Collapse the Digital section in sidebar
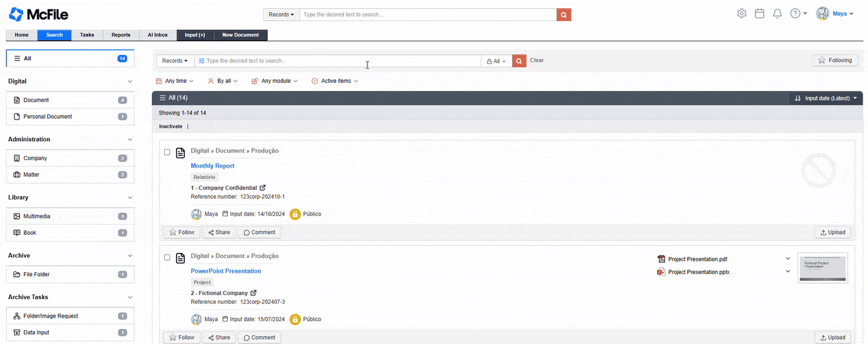The width and height of the screenshot is (868, 344). [x=130, y=81]
